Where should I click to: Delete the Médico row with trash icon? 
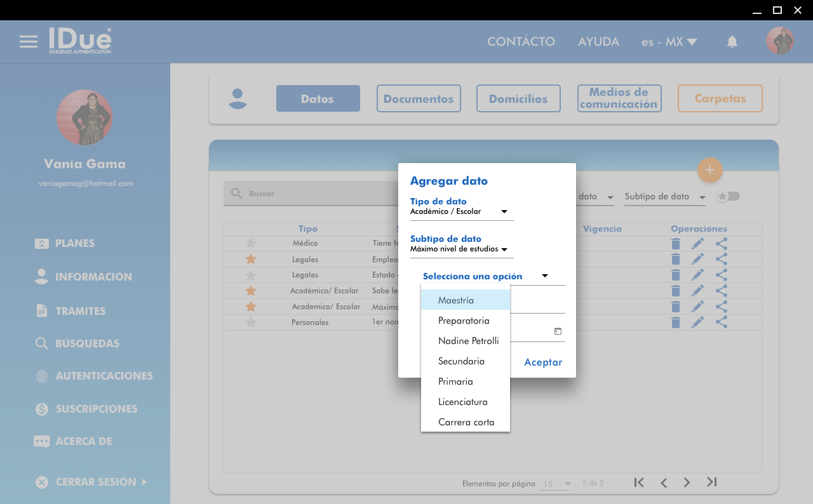(676, 244)
